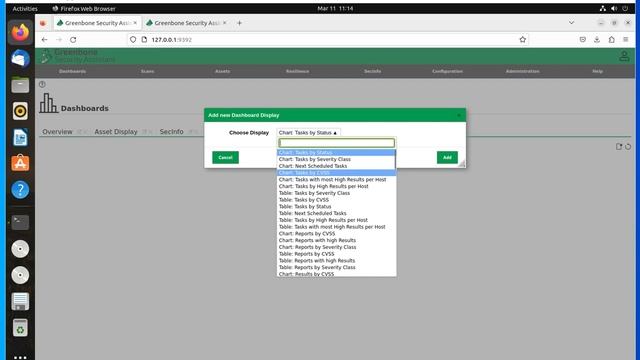The height and width of the screenshot is (360, 640).
Task: Open Greenbone user account icon
Action: coord(624,56)
